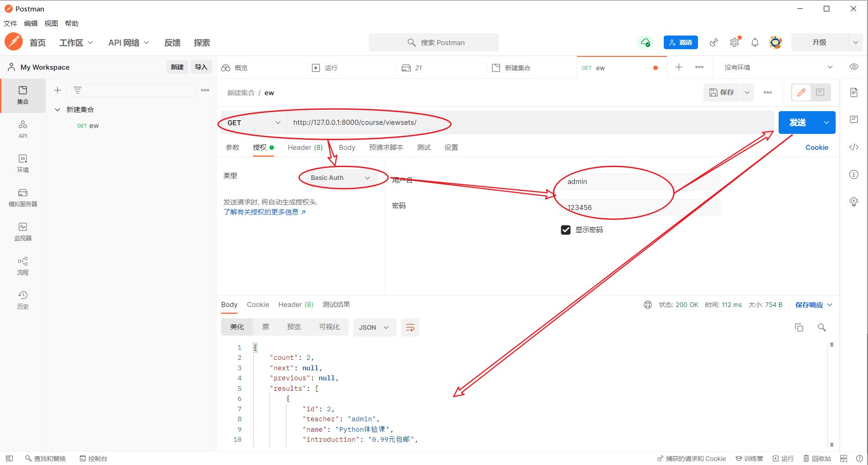Open a new request tab with plus icon
The width and height of the screenshot is (868, 465).
tap(679, 67)
